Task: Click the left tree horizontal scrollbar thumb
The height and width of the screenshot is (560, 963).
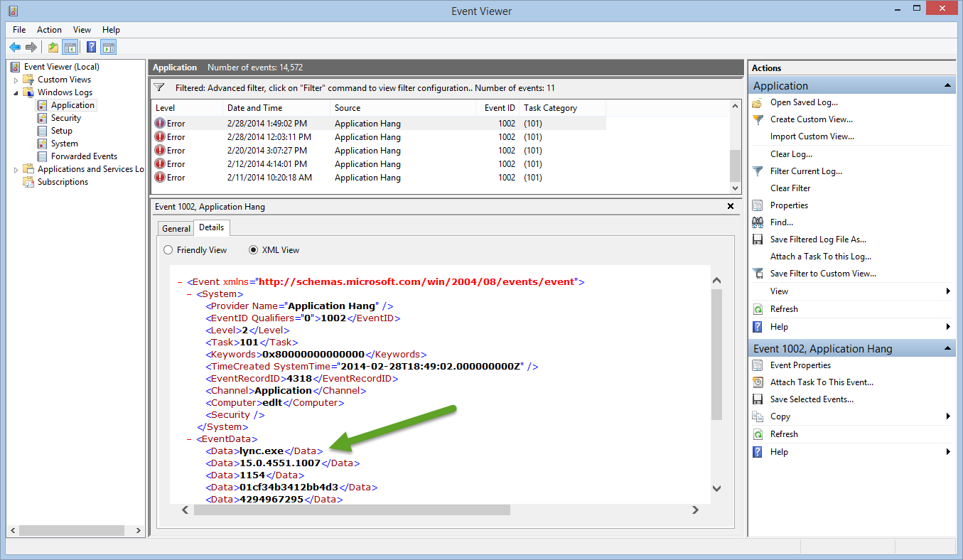Action: click(71, 531)
